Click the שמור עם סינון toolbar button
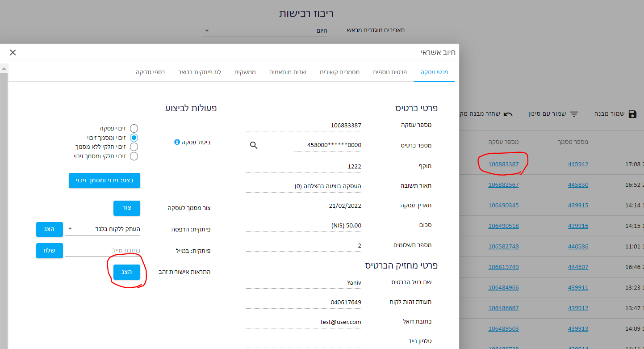The width and height of the screenshot is (644, 349). point(553,114)
